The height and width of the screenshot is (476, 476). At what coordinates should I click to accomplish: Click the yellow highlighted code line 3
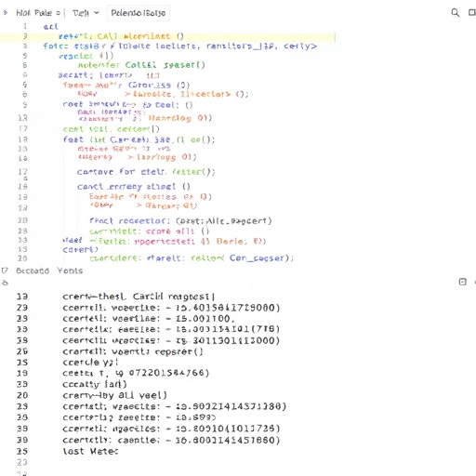point(167,36)
